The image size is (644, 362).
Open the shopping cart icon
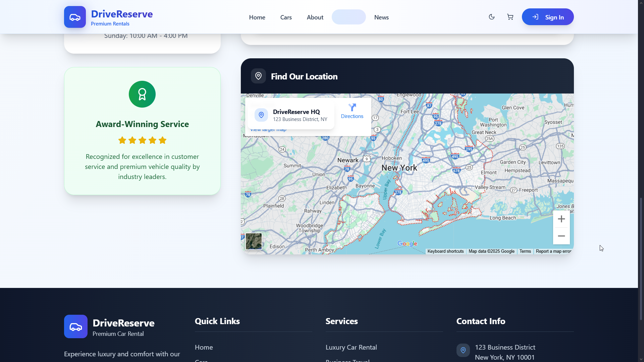click(x=510, y=17)
